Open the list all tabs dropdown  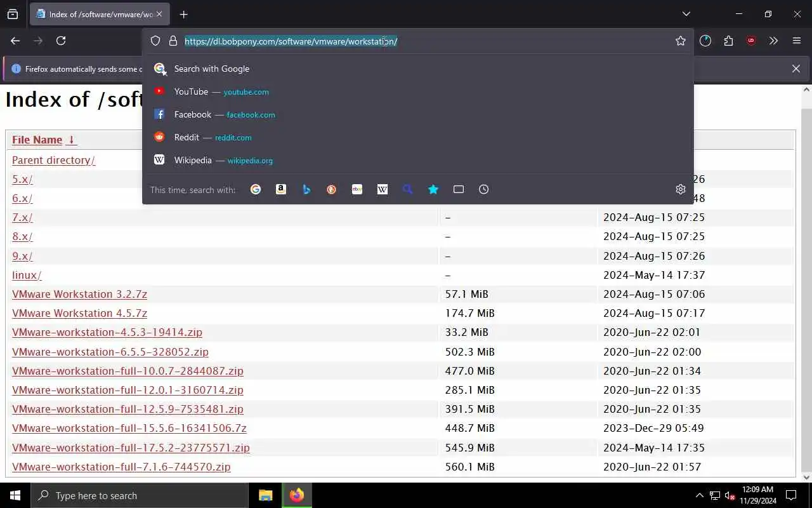(686, 14)
